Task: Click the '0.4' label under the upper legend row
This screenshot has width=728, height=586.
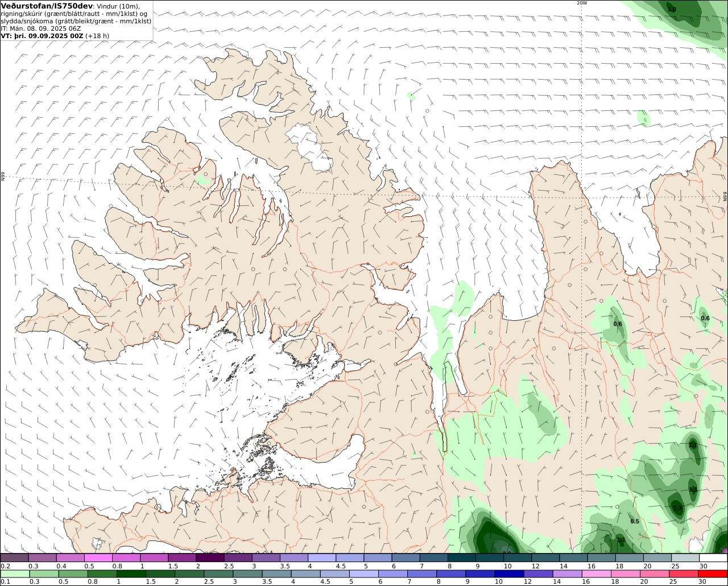Action: (61, 566)
